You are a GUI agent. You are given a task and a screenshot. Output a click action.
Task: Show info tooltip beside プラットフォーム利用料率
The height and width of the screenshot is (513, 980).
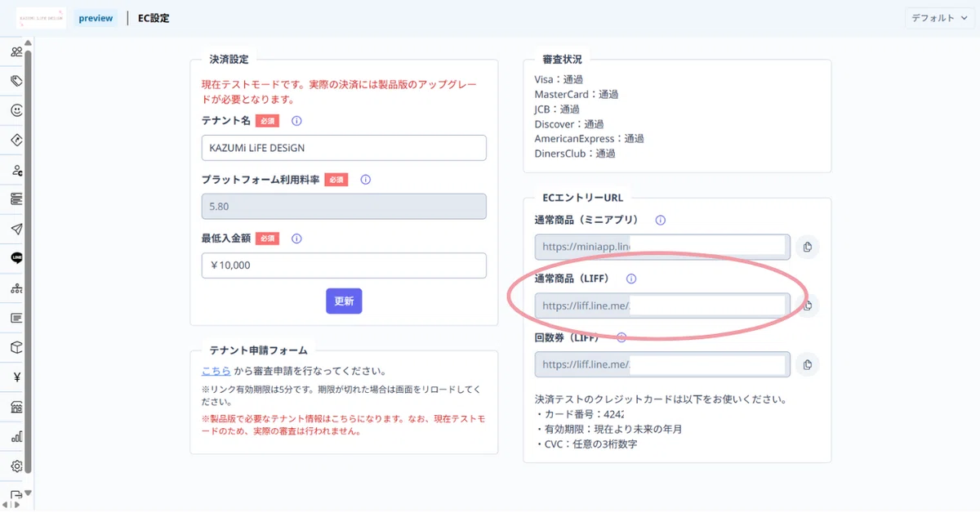[365, 180]
